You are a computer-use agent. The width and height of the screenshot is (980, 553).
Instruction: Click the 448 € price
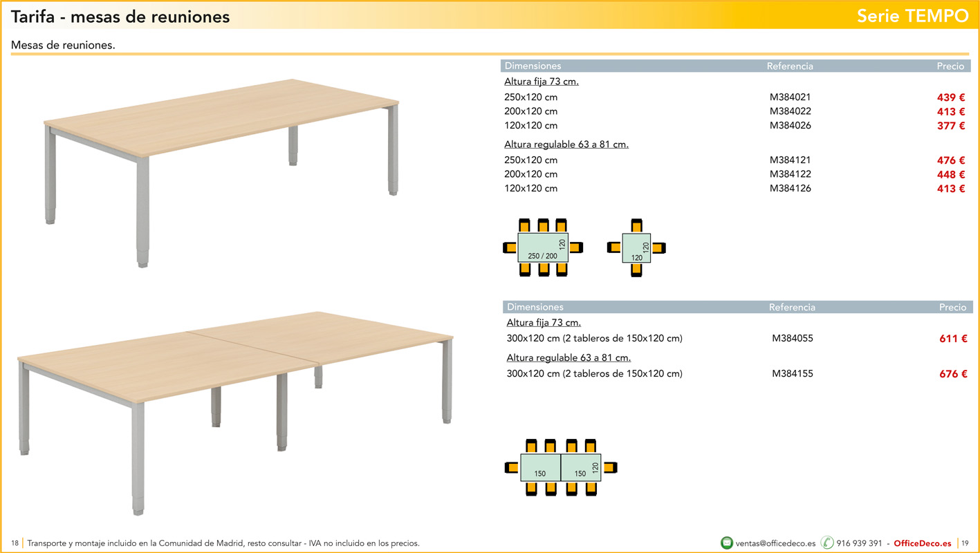coord(951,174)
